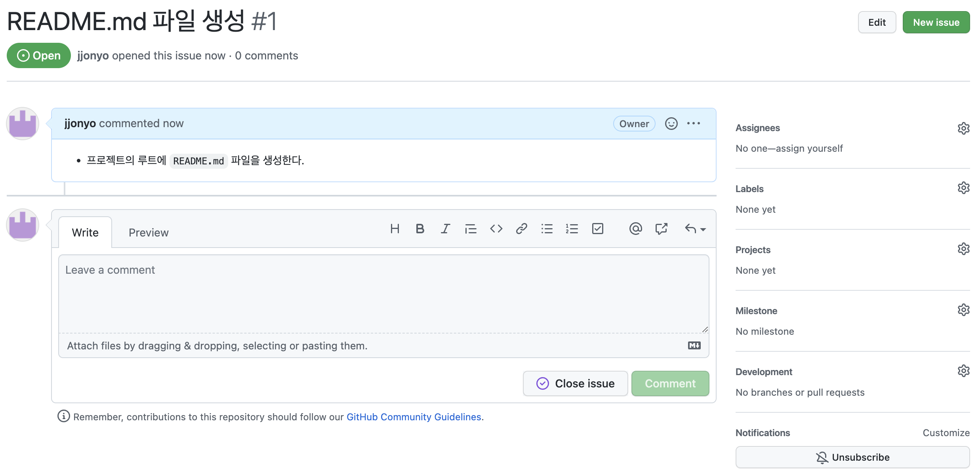Add a task list checkbox icon

tap(597, 229)
